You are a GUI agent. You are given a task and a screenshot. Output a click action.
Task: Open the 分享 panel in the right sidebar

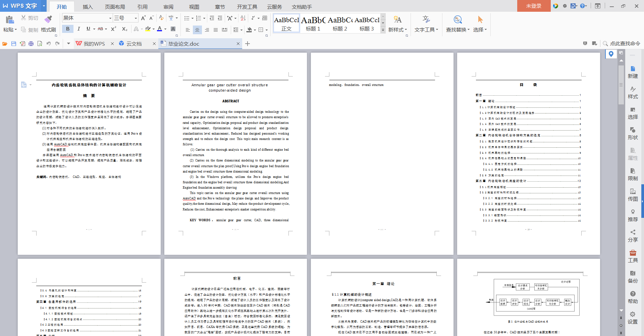(x=633, y=236)
